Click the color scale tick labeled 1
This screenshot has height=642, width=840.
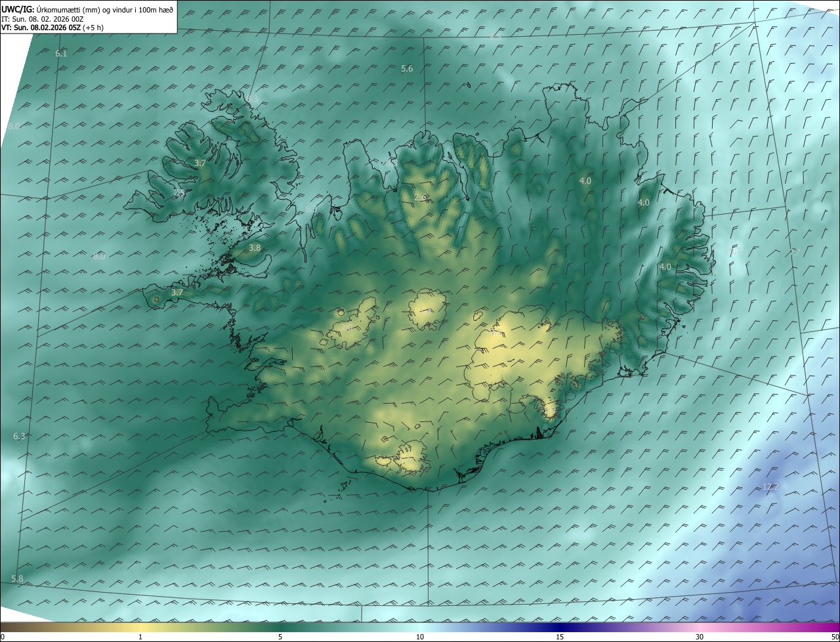(x=140, y=637)
